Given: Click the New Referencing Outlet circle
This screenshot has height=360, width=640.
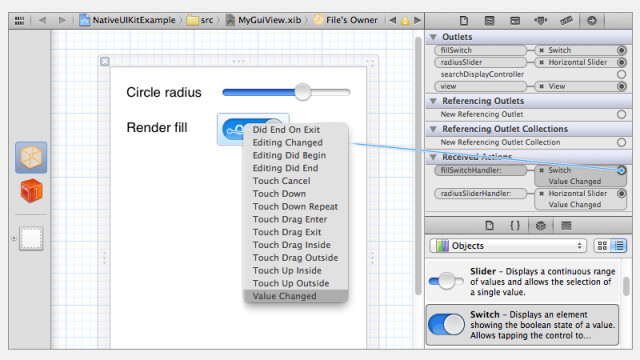Looking at the screenshot, I should point(621,115).
